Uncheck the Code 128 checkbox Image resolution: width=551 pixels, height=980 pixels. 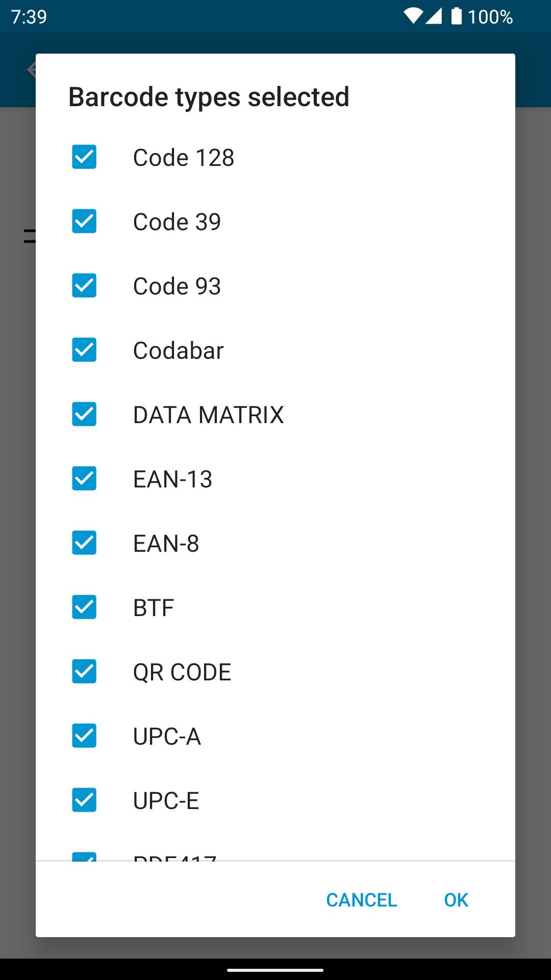click(x=84, y=157)
